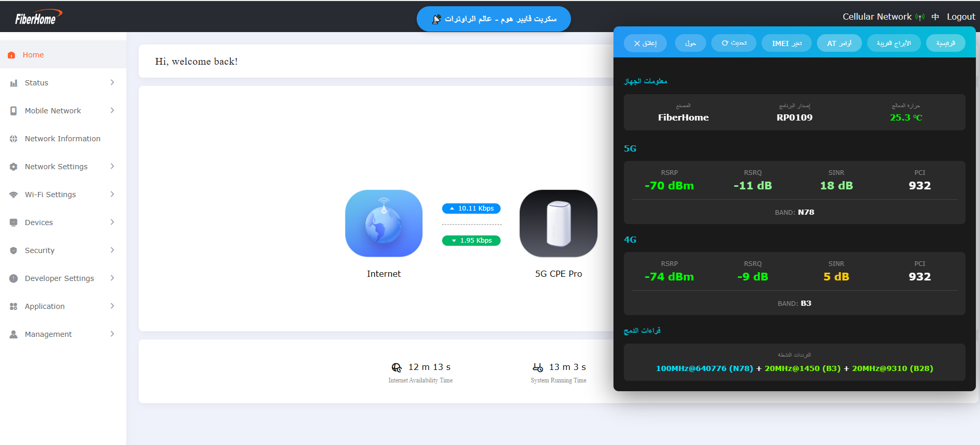Image resolution: width=980 pixels, height=445 pixels.
Task: Expand the Mobile Network chevron
Action: [x=112, y=111]
